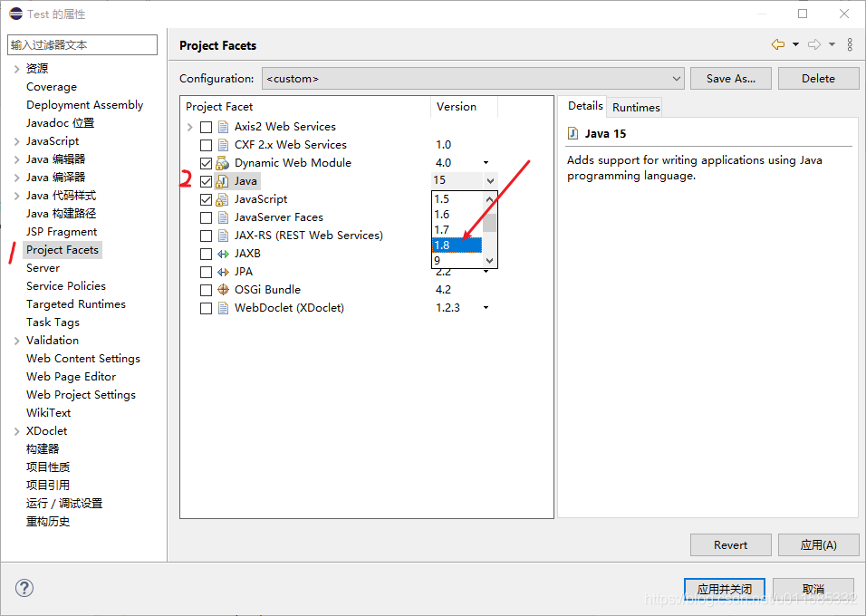The height and width of the screenshot is (616, 866).
Task: Click the 应用并关闭 button
Action: 724,589
